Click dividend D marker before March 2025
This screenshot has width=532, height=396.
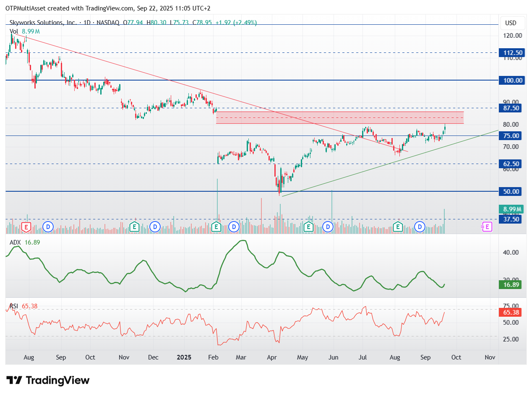click(x=234, y=227)
